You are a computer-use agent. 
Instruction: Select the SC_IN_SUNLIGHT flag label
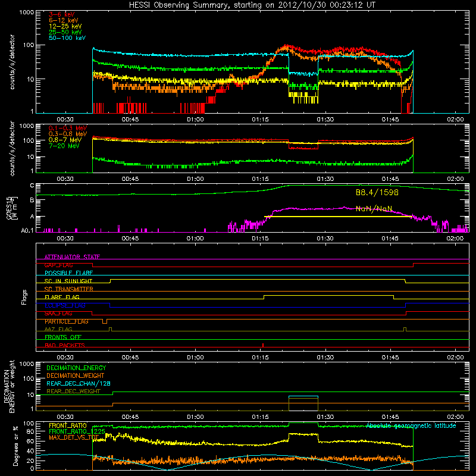tap(68, 281)
